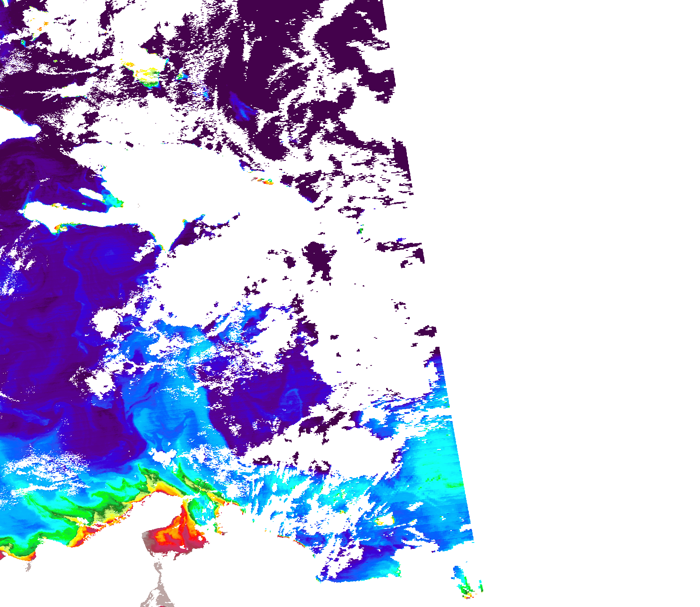The width and height of the screenshot is (700, 607).
Task: Pick the small yellow spot in cyan region
Action: [x=385, y=520]
